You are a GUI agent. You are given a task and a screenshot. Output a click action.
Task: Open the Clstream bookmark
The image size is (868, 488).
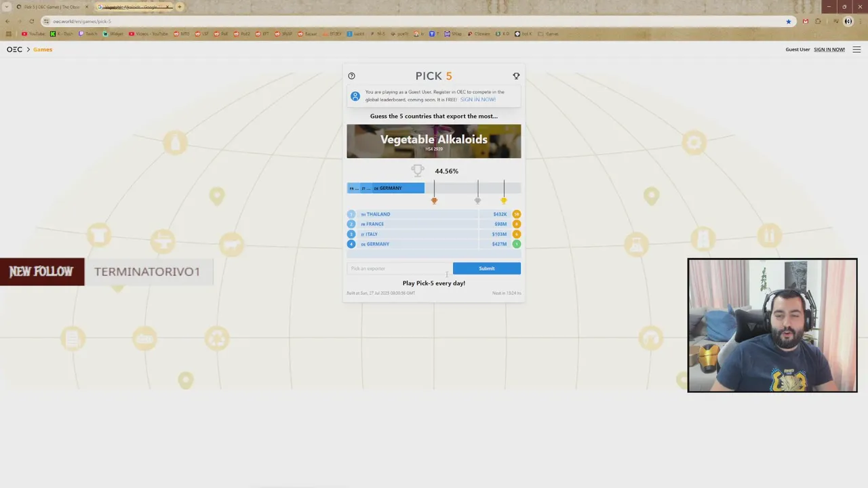[x=479, y=34]
